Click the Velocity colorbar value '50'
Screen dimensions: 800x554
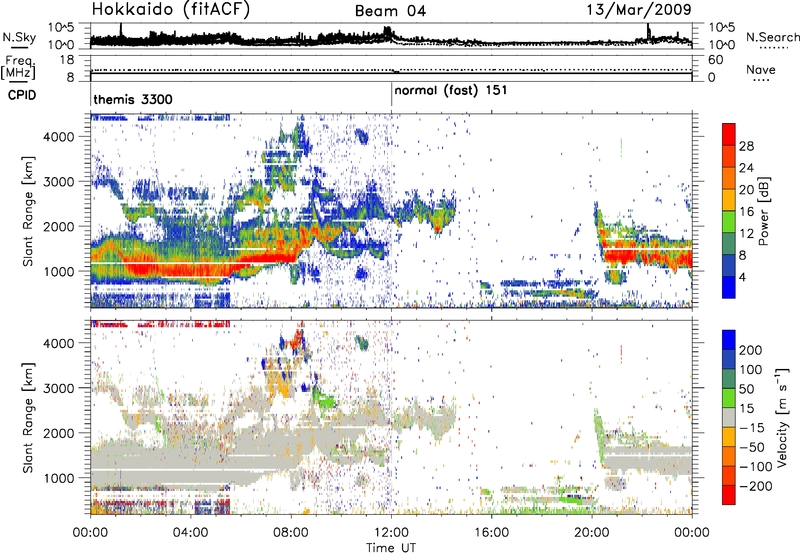point(747,389)
